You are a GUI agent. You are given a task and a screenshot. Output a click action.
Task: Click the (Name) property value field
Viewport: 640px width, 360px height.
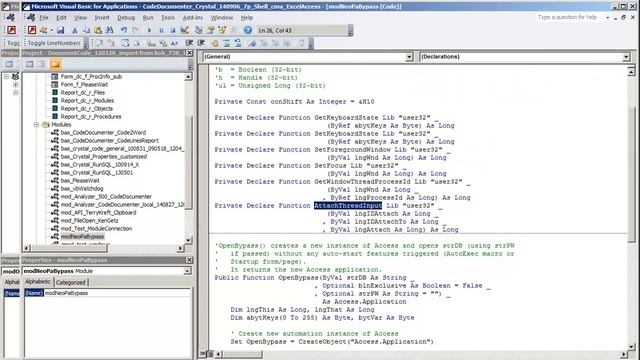[117, 293]
